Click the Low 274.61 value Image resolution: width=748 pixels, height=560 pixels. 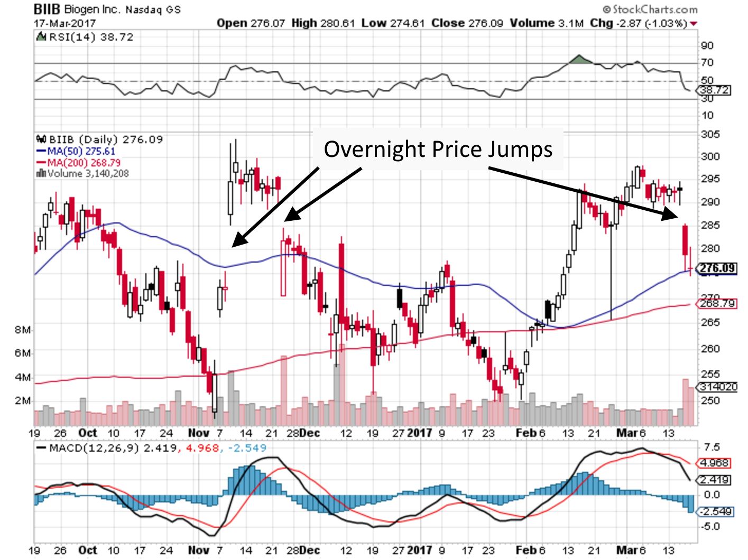pyautogui.click(x=393, y=23)
